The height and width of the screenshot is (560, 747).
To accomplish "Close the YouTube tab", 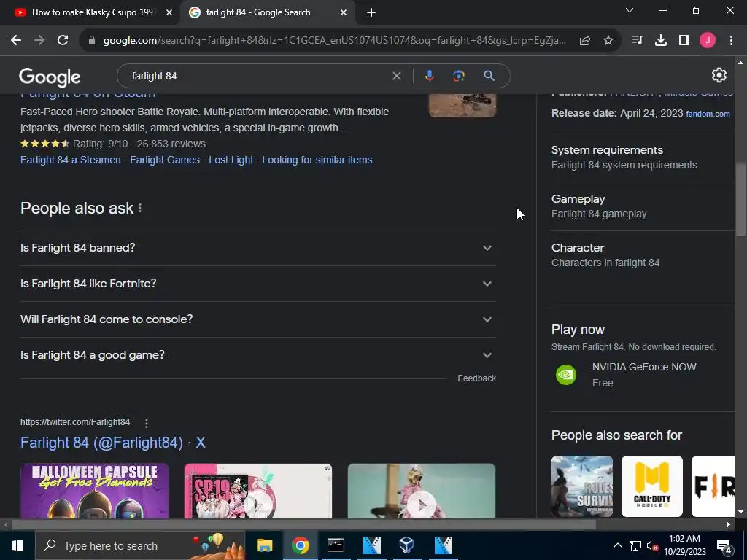I will (169, 13).
